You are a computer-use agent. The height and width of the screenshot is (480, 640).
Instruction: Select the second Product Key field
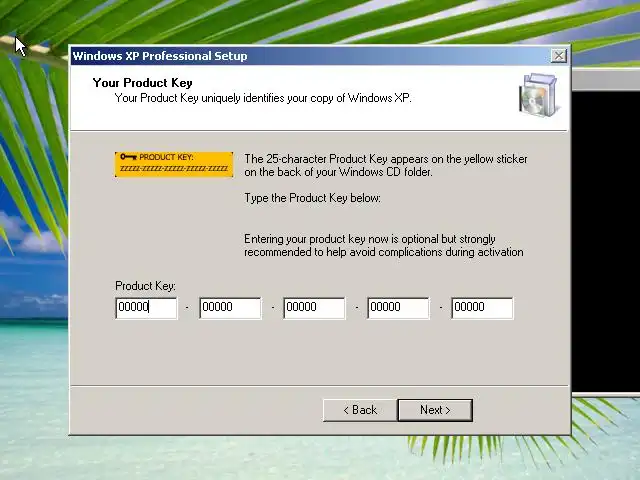point(230,308)
